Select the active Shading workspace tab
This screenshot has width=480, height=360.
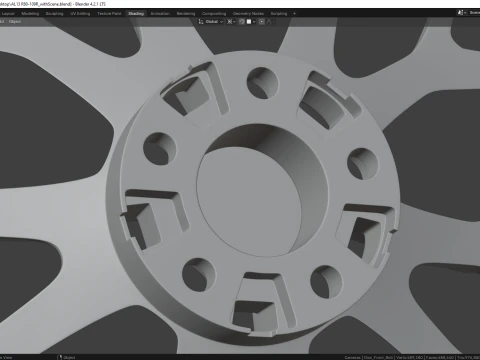click(136, 14)
